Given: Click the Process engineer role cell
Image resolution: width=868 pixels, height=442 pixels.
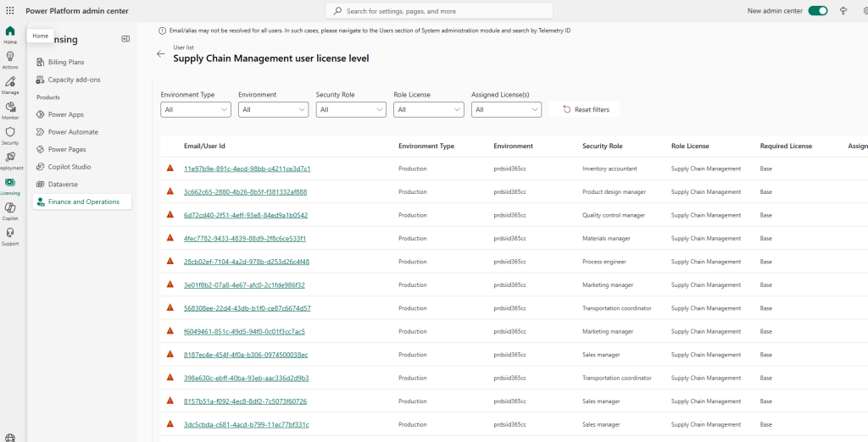Looking at the screenshot, I should (x=604, y=262).
